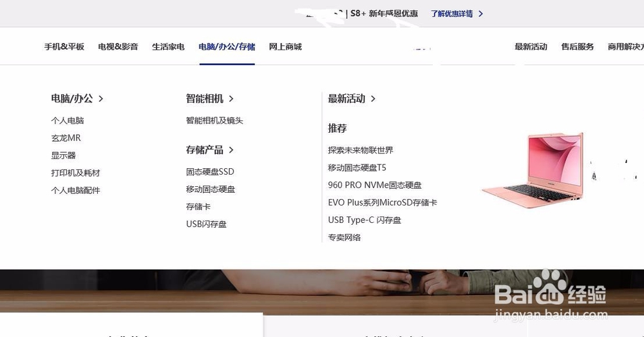644x337 pixels.
Task: Open the 电脑/办公 category heading
Action: (x=72, y=99)
